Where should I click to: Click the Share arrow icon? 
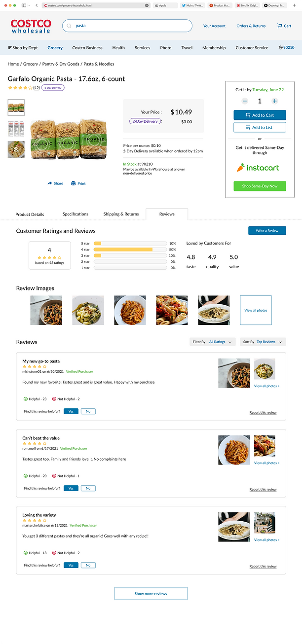[x=50, y=183]
